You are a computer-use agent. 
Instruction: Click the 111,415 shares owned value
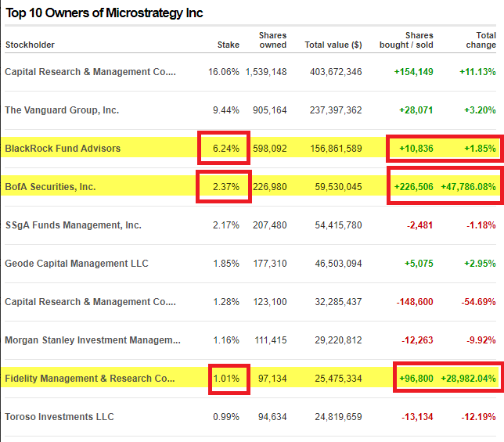271,340
